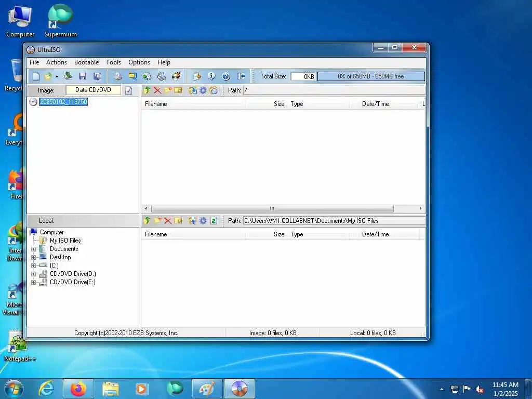Click Date/Time column header in Image file list

pyautogui.click(x=385, y=104)
